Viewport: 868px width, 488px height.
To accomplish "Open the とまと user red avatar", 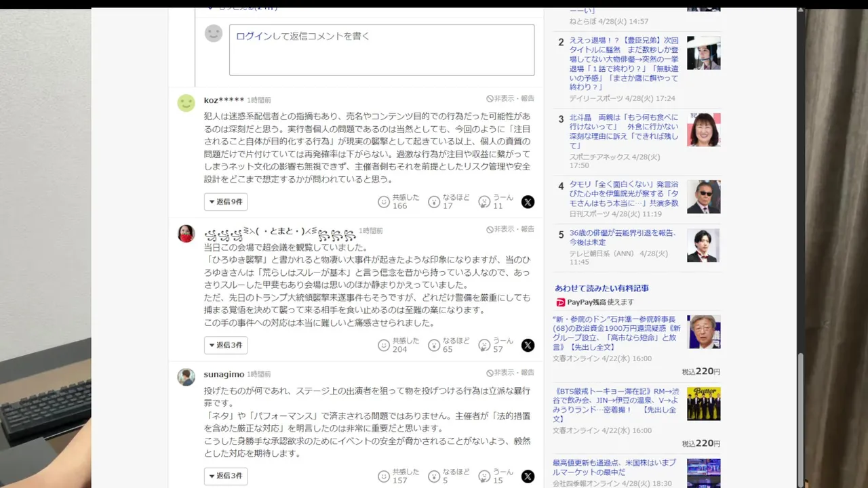I will pyautogui.click(x=186, y=234).
